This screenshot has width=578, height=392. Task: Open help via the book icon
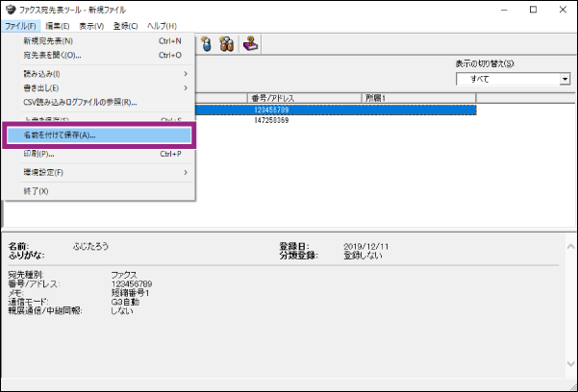click(x=250, y=44)
